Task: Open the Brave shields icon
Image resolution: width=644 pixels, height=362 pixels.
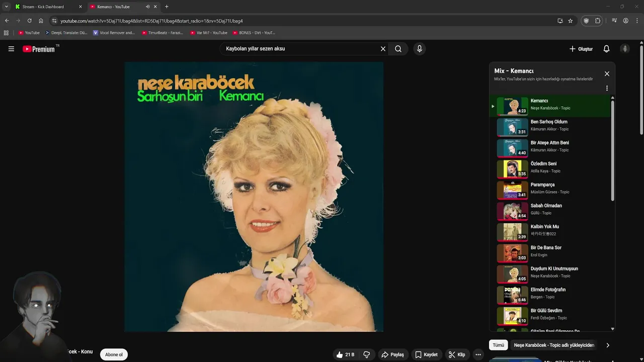Action: (586, 21)
